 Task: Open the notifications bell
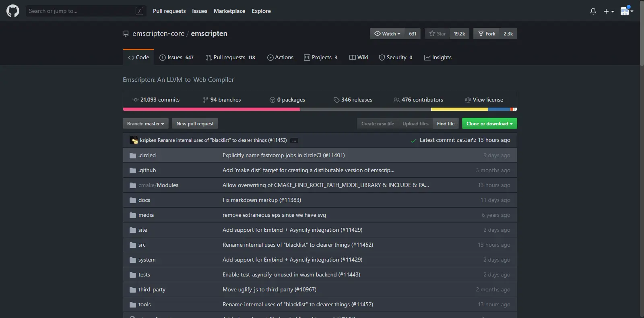[x=593, y=11]
